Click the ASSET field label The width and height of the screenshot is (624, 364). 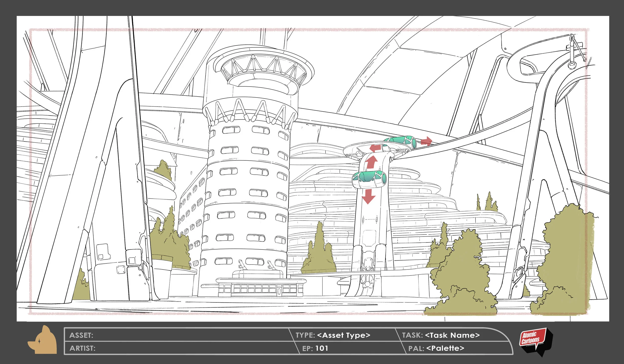[x=81, y=335]
